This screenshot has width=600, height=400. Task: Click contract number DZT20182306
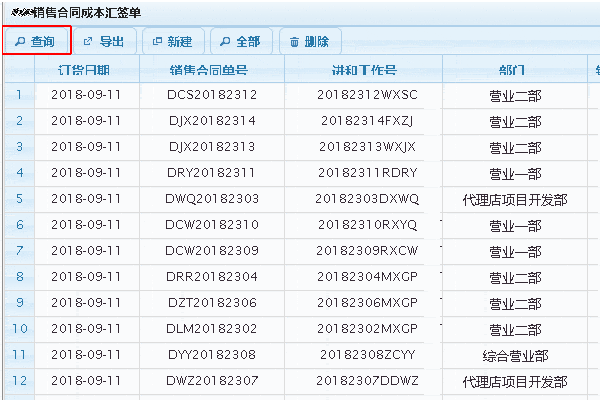coord(212,303)
